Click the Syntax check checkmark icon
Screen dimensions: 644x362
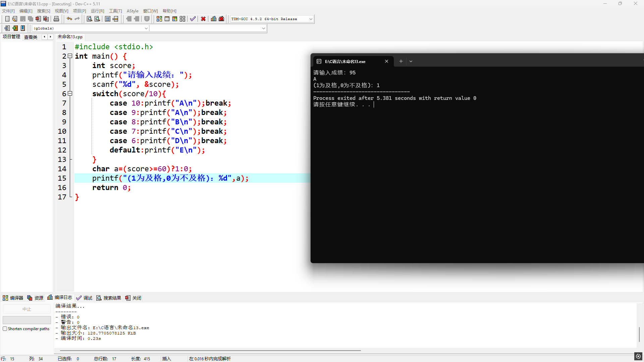pos(193,19)
